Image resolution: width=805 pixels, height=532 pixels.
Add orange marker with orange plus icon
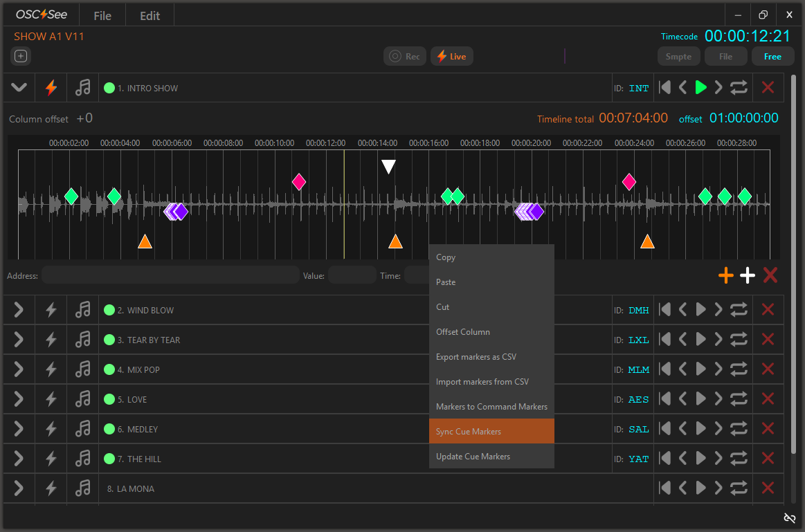pos(726,275)
